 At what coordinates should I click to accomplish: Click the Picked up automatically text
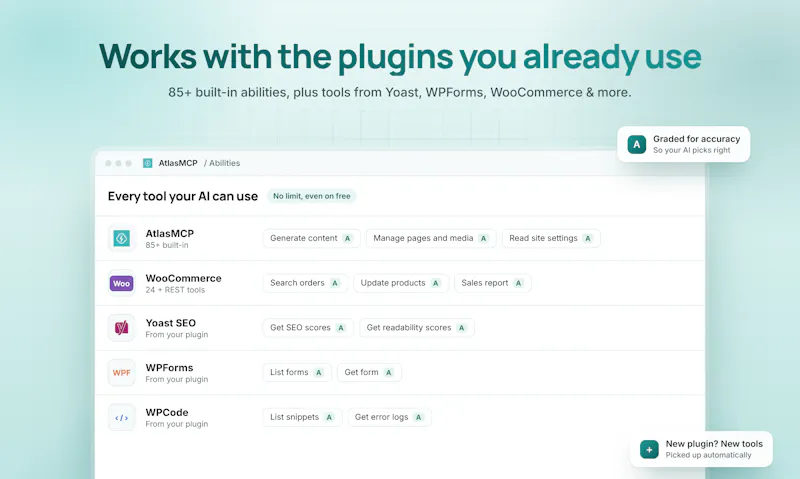[708, 455]
